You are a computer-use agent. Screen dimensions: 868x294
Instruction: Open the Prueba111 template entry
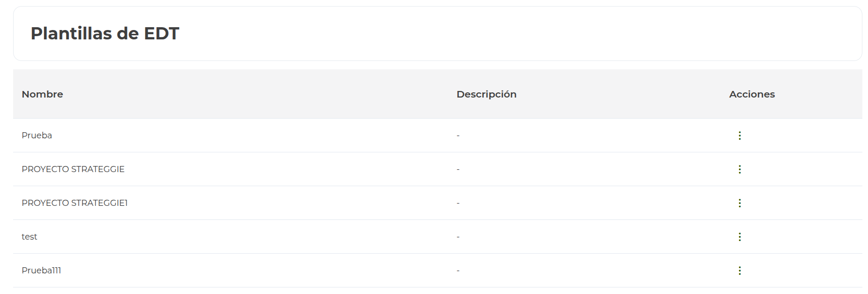[x=41, y=271]
